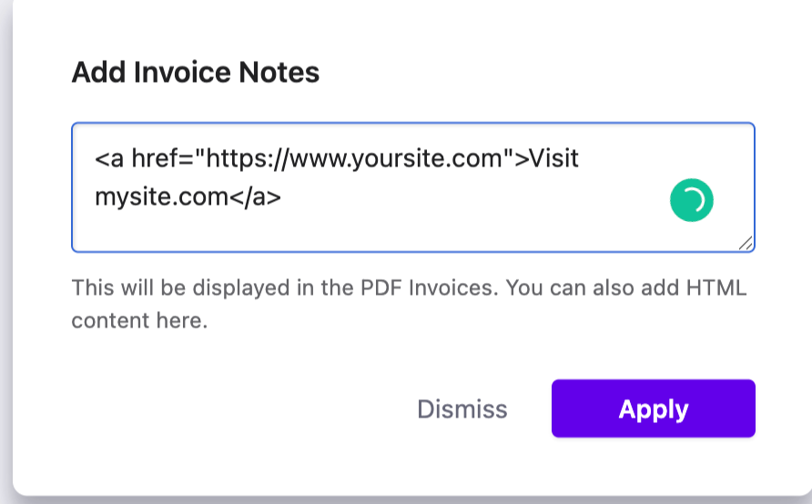Viewport: 812px width, 504px height.
Task: Click empty space below text inside notes box
Action: (362, 232)
